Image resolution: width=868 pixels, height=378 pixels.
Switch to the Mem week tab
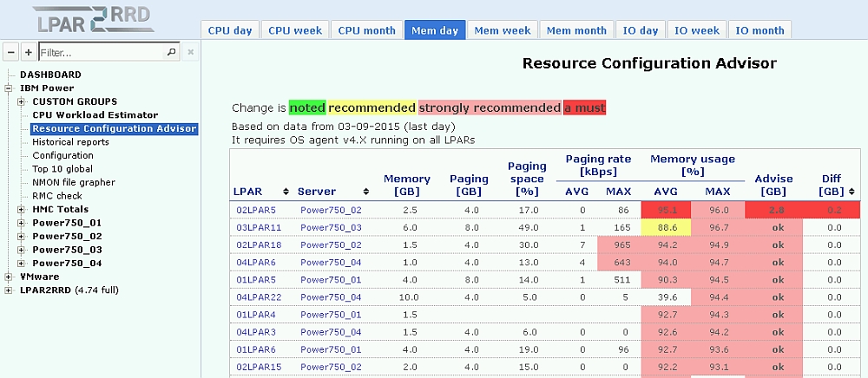click(x=502, y=29)
